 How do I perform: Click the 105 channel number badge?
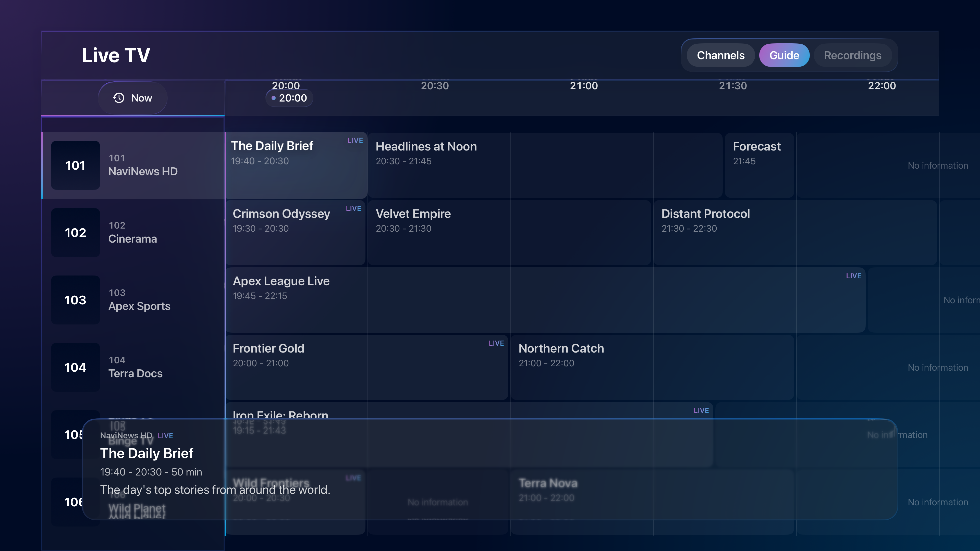(x=67, y=435)
